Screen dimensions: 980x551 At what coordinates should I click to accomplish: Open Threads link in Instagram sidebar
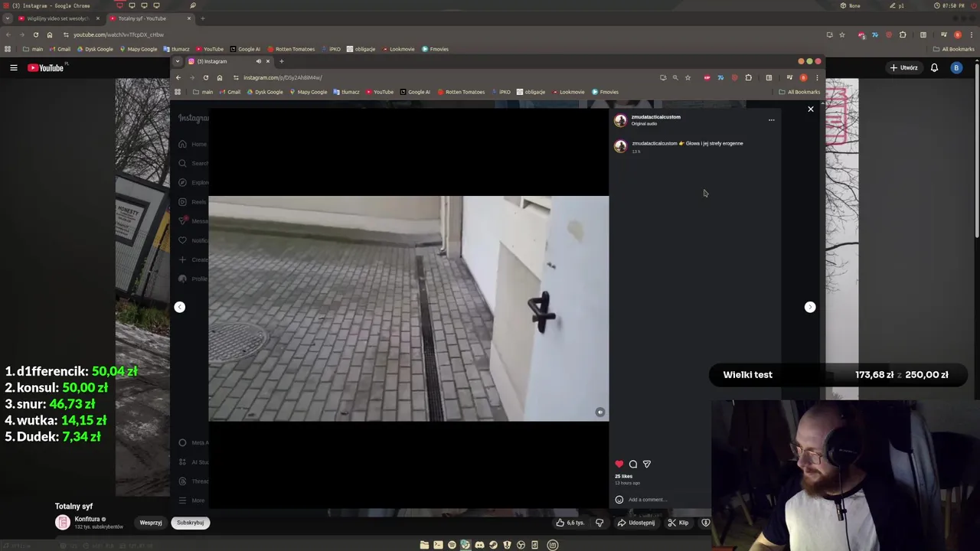click(x=191, y=481)
